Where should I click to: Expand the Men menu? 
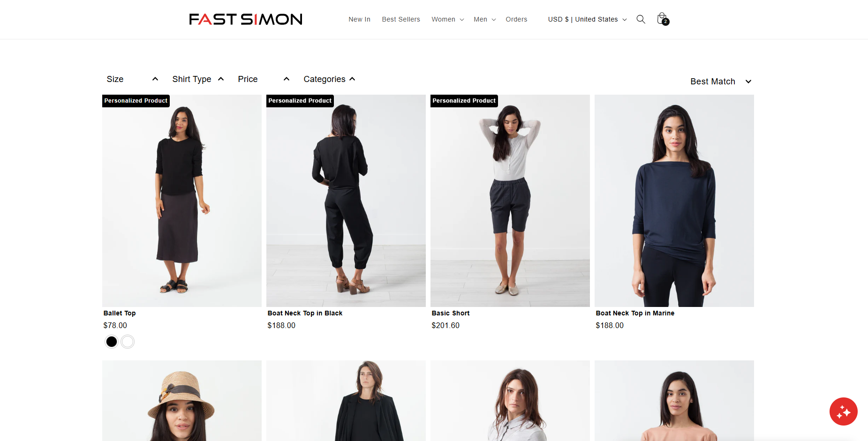[x=485, y=19]
